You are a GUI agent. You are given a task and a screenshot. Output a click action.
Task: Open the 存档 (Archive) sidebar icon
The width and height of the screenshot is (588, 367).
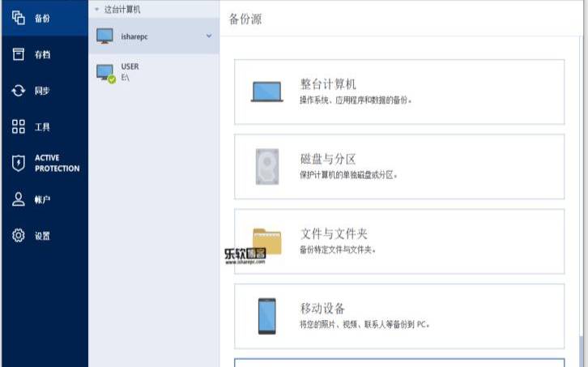pyautogui.click(x=19, y=54)
